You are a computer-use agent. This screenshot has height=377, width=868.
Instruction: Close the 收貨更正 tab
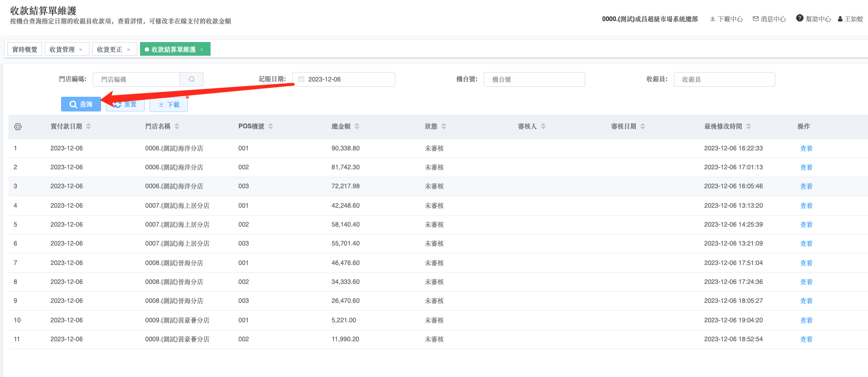click(128, 49)
